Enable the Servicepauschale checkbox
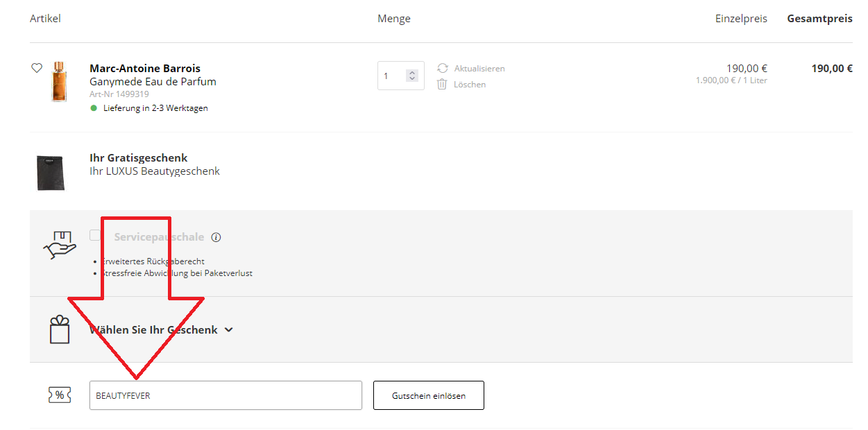The image size is (868, 430). click(x=95, y=236)
